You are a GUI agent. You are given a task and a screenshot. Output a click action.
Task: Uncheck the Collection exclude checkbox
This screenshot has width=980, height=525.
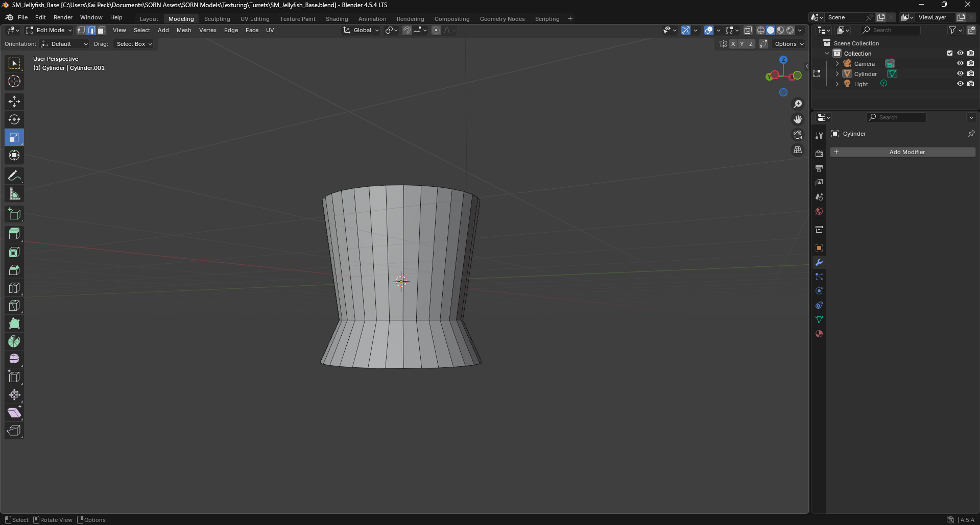tap(950, 53)
